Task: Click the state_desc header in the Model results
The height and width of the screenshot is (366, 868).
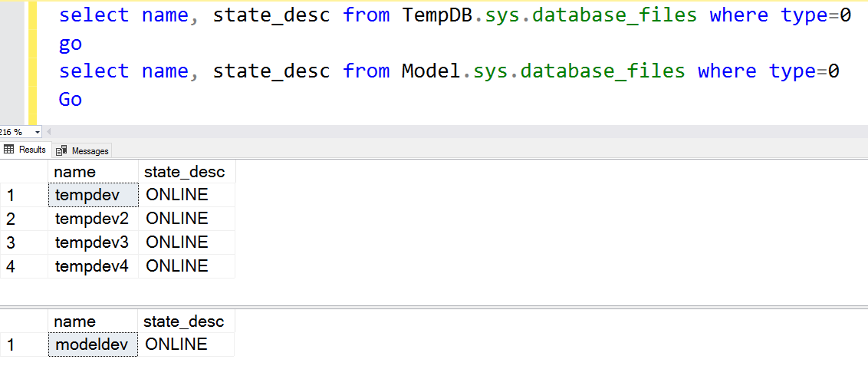Action: pyautogui.click(x=186, y=321)
